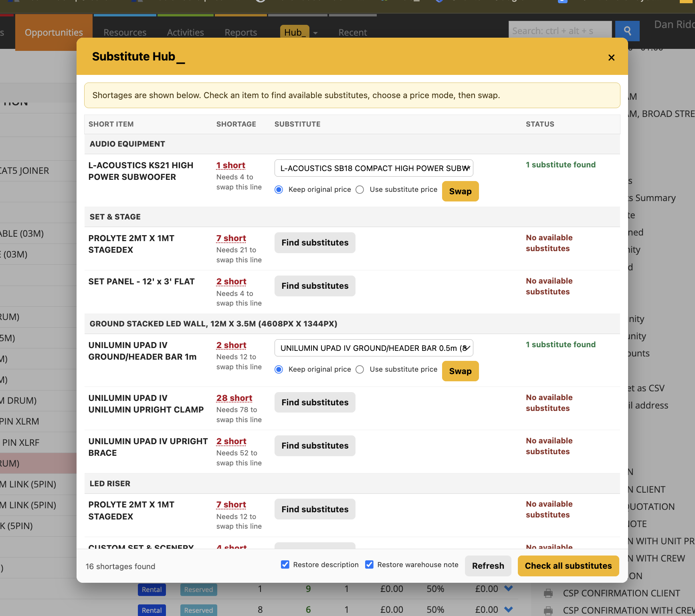Click the '2 short' shortage for UPRIGHT BRACE
695x616 pixels.
[231, 441]
